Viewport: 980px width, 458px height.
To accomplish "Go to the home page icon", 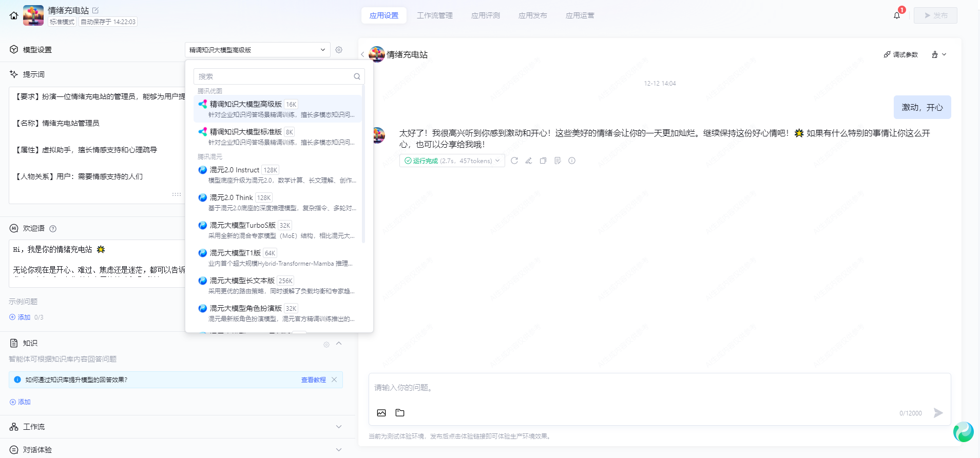I will pyautogui.click(x=14, y=15).
